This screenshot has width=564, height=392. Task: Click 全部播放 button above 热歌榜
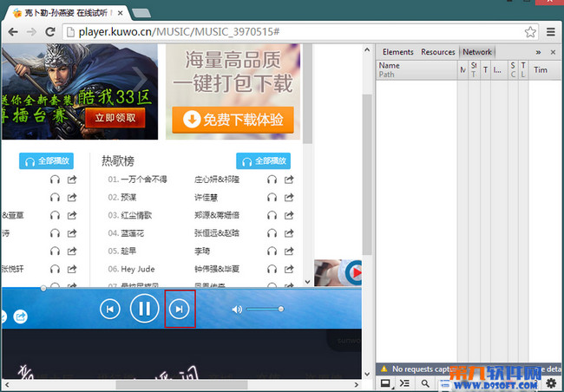[x=263, y=161]
